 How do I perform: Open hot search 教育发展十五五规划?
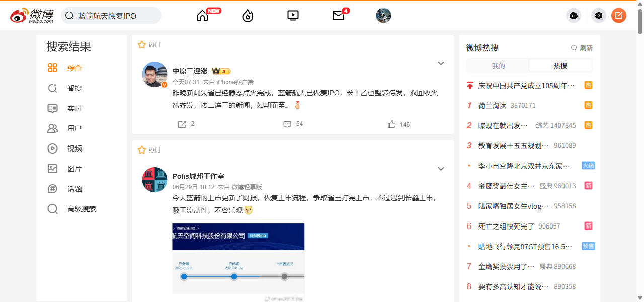point(513,146)
